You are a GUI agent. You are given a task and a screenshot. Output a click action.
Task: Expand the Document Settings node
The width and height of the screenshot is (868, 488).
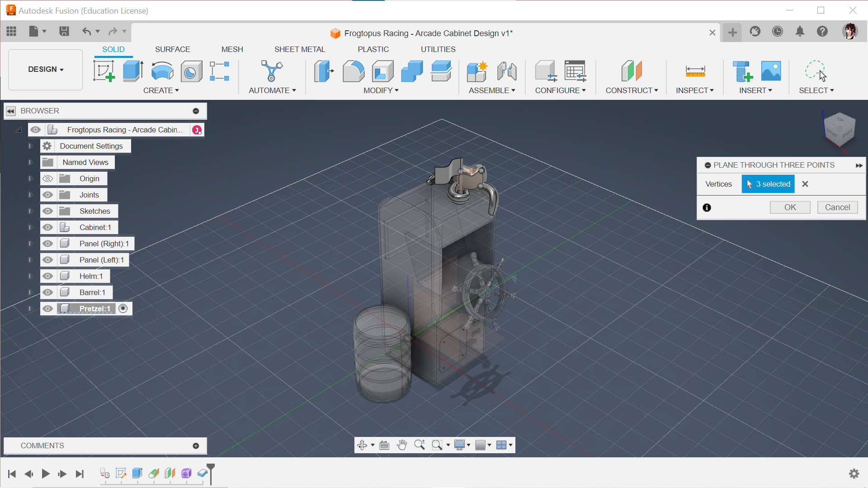[x=30, y=146]
